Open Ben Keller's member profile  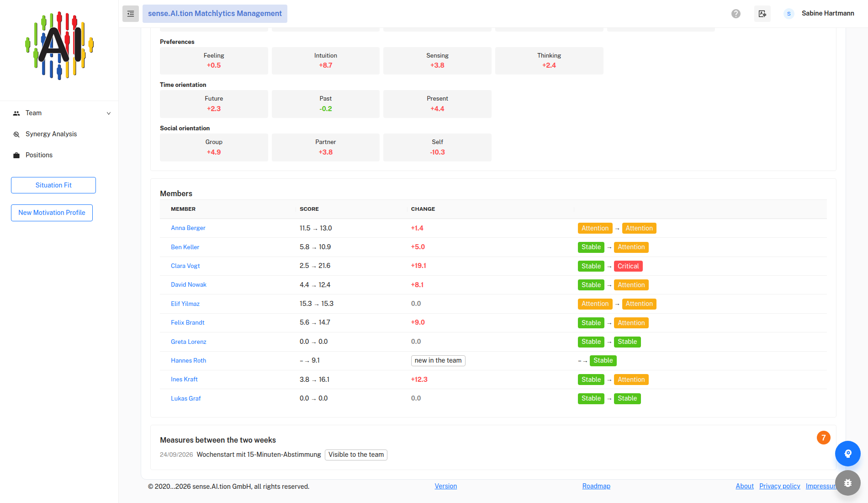(x=185, y=247)
